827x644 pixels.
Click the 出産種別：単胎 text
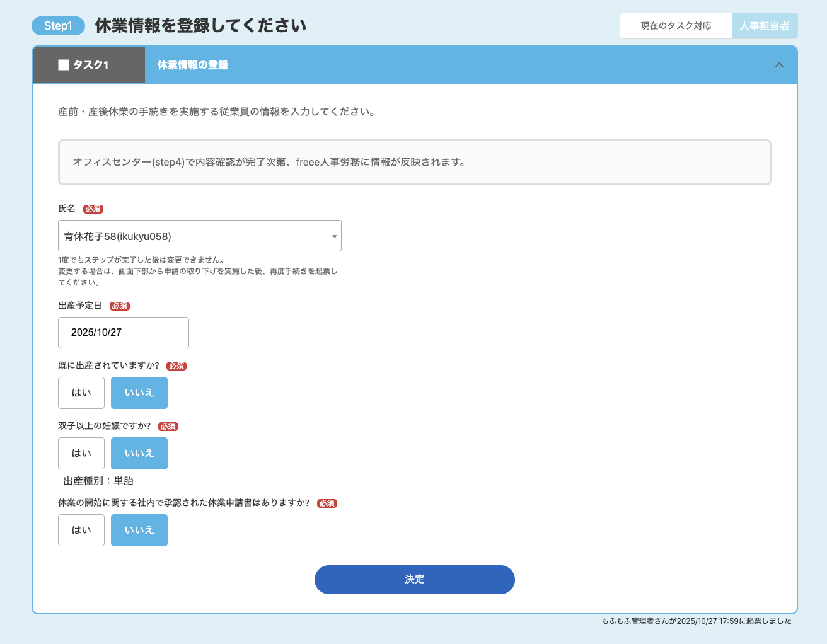(98, 481)
